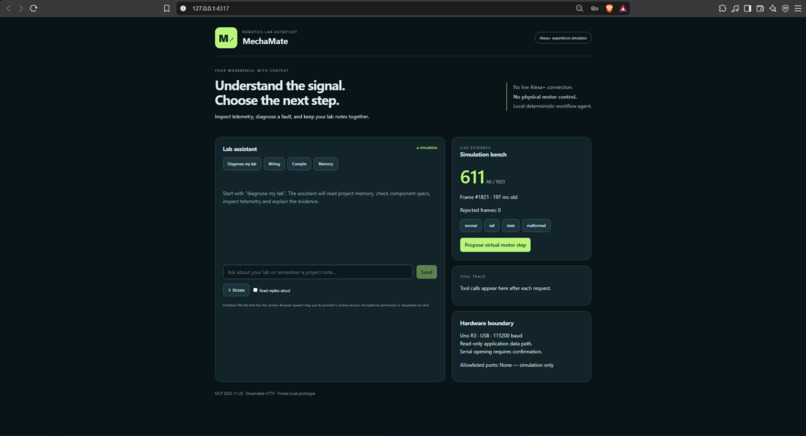806x436 pixels.
Task: Open site info icon beside the address
Action: point(183,8)
